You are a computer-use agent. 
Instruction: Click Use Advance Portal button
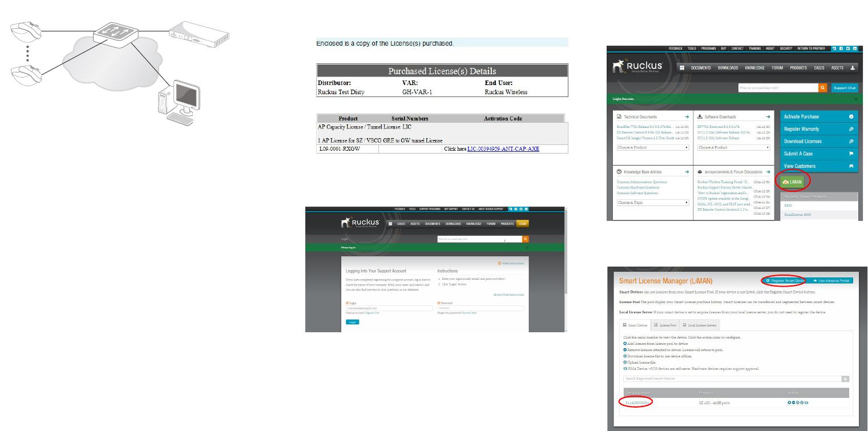point(830,280)
